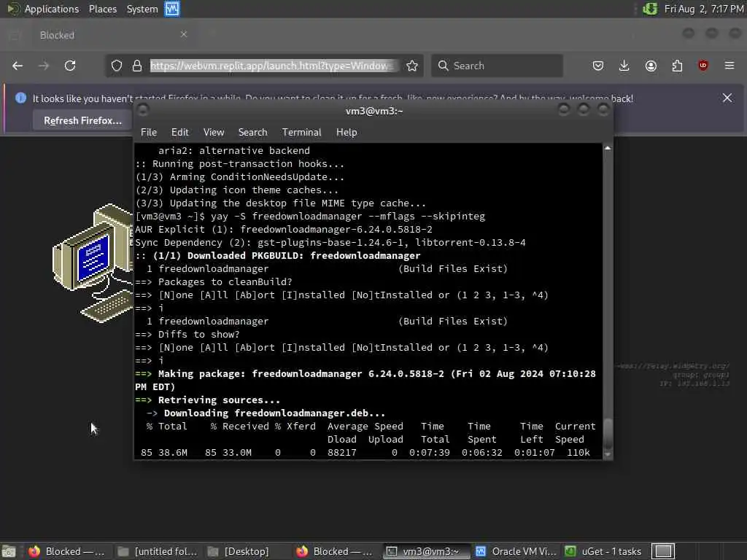The height and width of the screenshot is (560, 747).
Task: Dismiss the refresh Firefox notification bar
Action: 727,98
